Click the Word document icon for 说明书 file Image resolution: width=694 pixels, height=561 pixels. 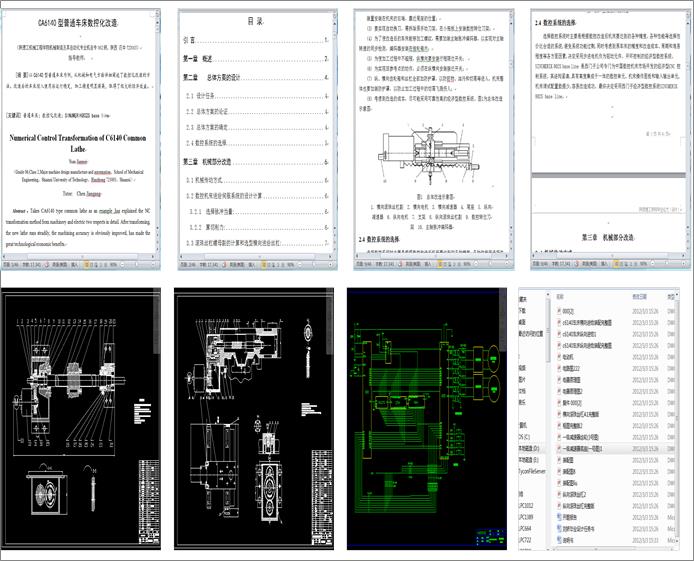[x=559, y=540]
